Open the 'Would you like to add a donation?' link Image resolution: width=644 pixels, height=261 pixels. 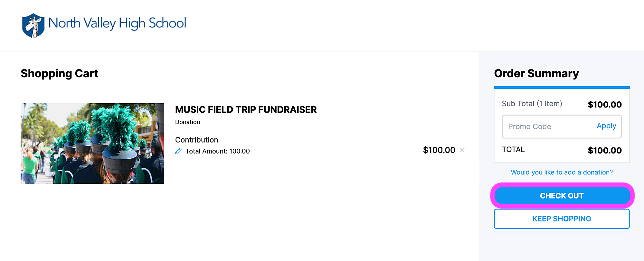(x=562, y=172)
